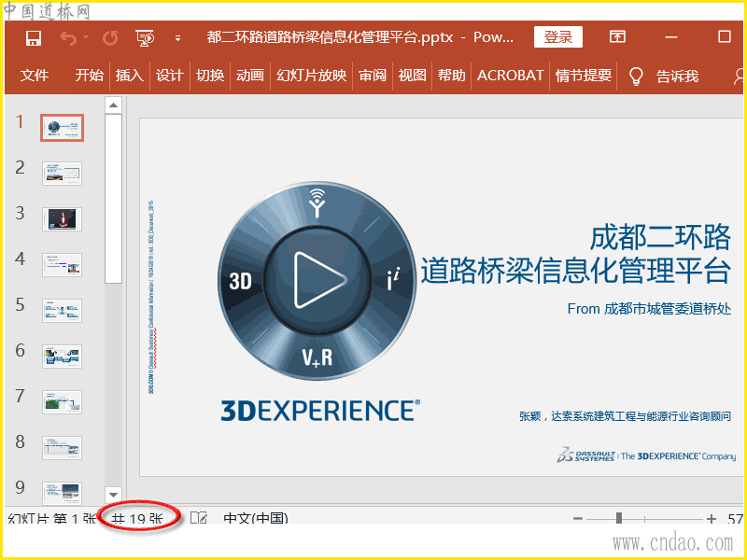The width and height of the screenshot is (747, 560).
Task: Open the 文件 menu
Action: (x=35, y=76)
